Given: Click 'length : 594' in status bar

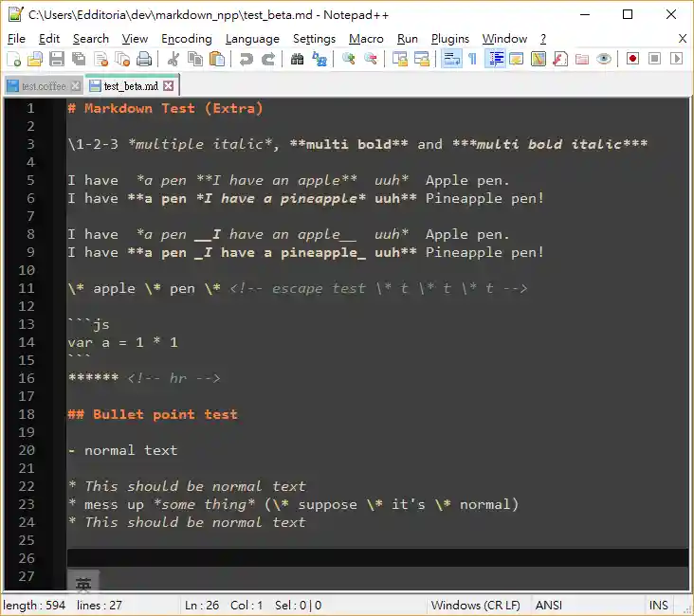Looking at the screenshot, I should click(x=34, y=605).
